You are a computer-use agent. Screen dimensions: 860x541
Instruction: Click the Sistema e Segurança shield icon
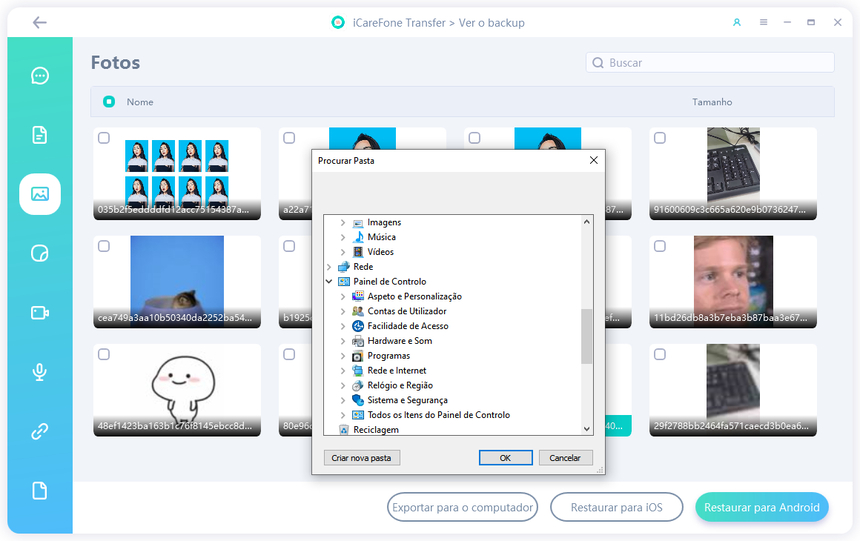(358, 400)
